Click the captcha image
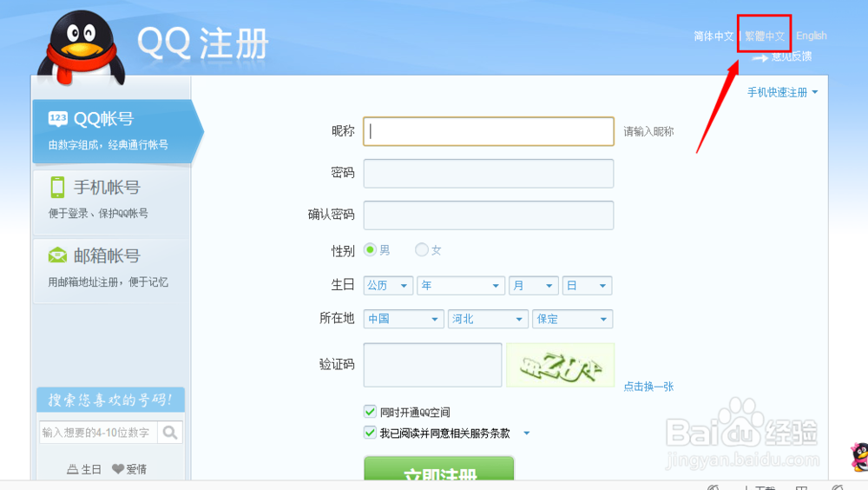The width and height of the screenshot is (868, 490). (x=560, y=365)
